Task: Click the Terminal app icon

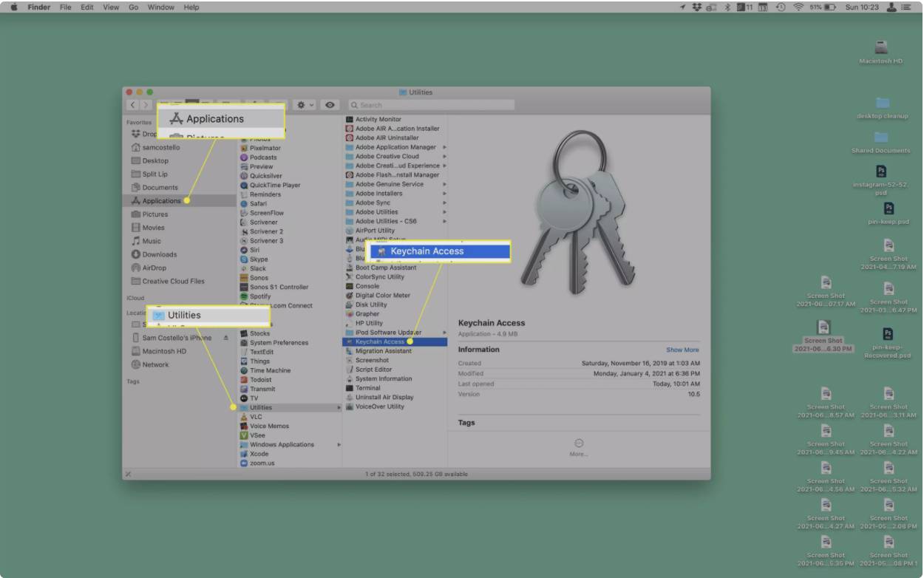Action: pos(350,388)
